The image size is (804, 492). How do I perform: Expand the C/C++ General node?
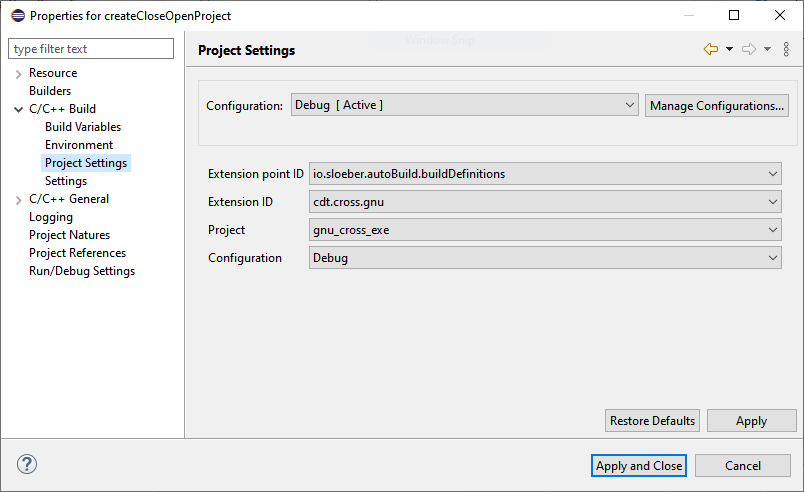click(18, 199)
